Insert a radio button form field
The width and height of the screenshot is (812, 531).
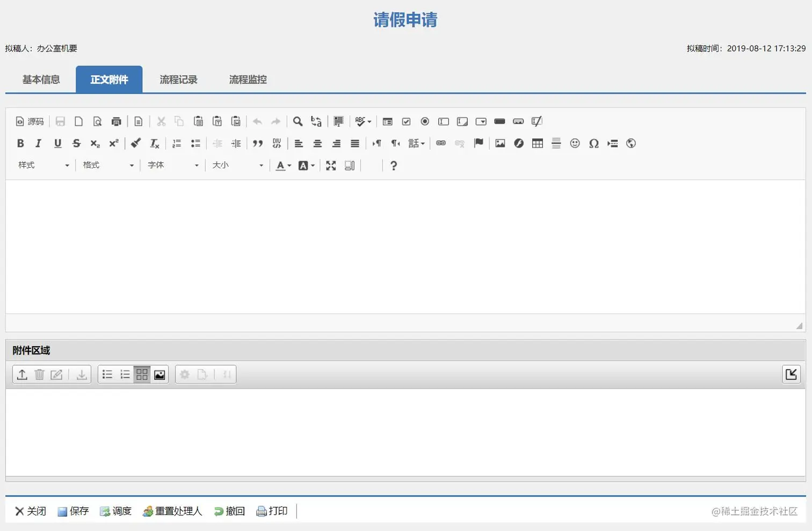425,121
